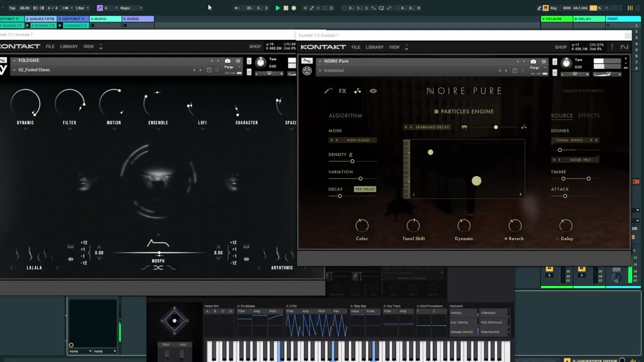This screenshot has height=362, width=644.
Task: Select the Main track header
Action: pyautogui.click(x=623, y=19)
